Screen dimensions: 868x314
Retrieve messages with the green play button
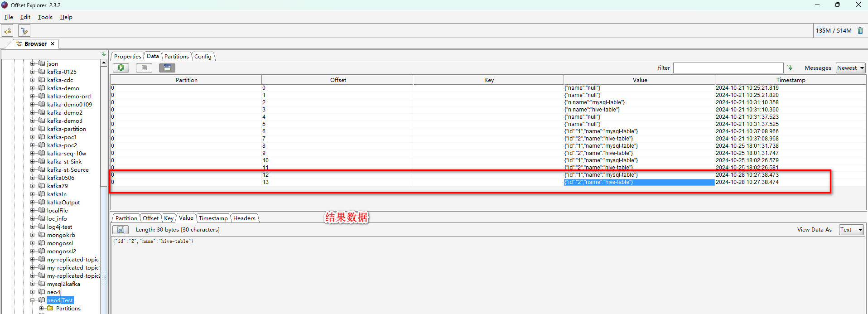coord(121,68)
